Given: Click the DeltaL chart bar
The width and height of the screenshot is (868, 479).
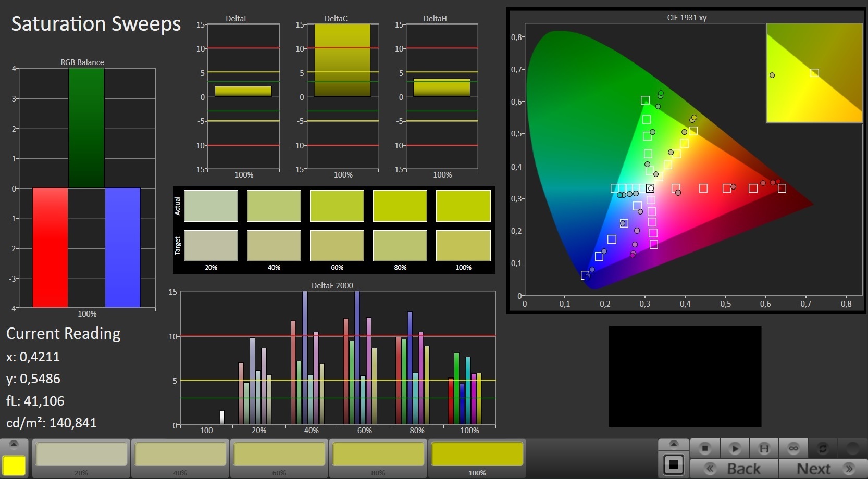Looking at the screenshot, I should 243,91.
